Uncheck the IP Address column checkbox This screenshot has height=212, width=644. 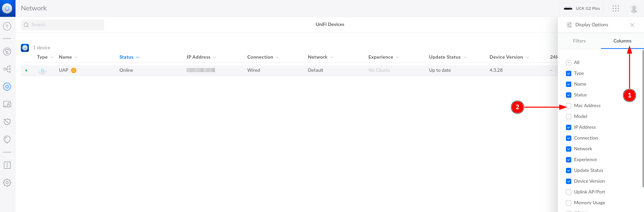click(x=569, y=127)
